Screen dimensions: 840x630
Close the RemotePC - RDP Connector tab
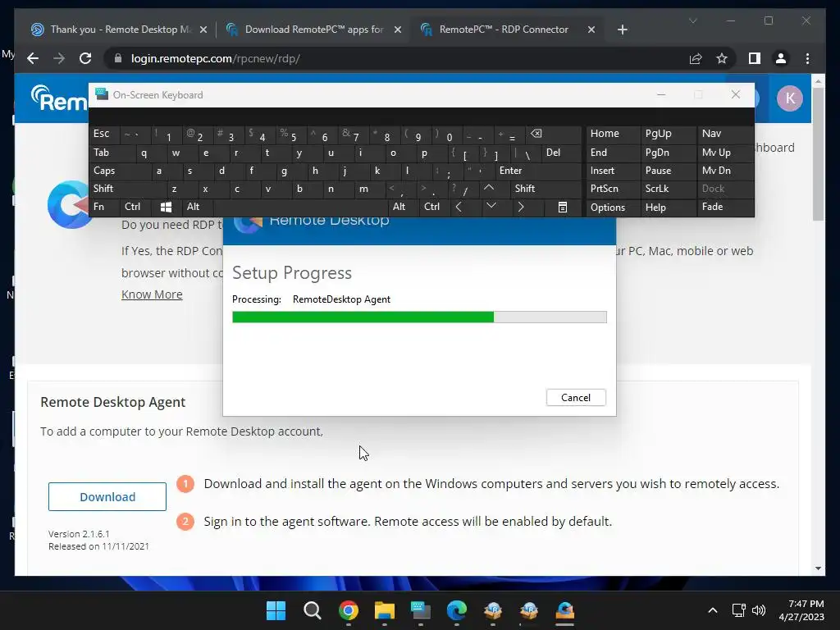click(x=591, y=30)
